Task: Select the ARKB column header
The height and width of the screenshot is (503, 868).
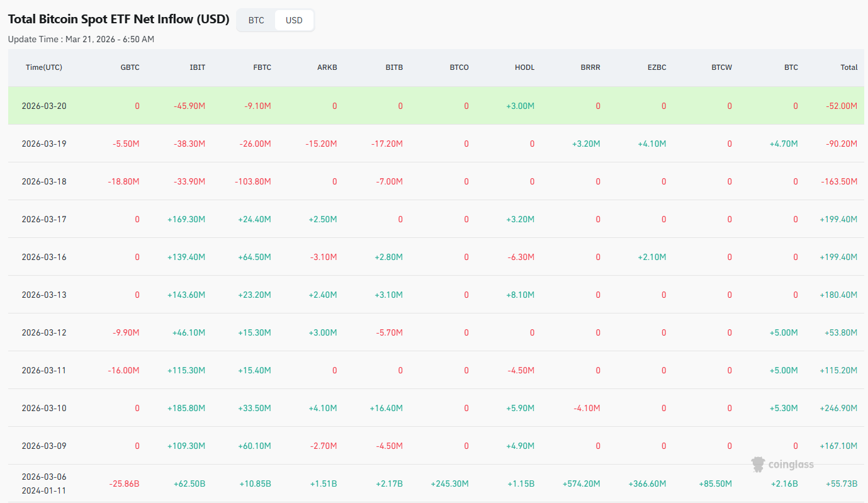Action: coord(327,67)
